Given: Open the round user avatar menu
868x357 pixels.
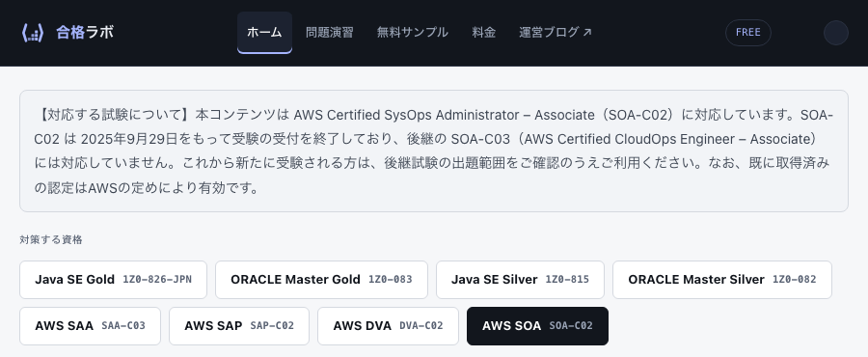Looking at the screenshot, I should [x=836, y=33].
